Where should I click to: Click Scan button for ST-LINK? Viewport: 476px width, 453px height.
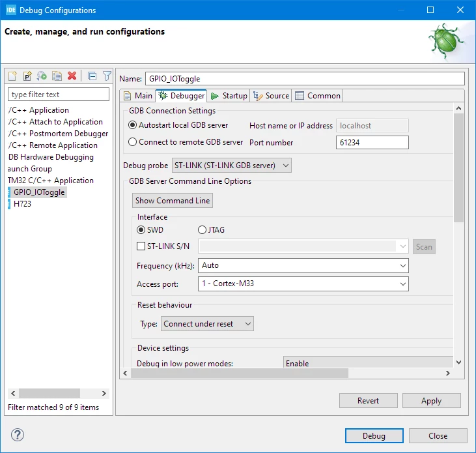coord(424,246)
